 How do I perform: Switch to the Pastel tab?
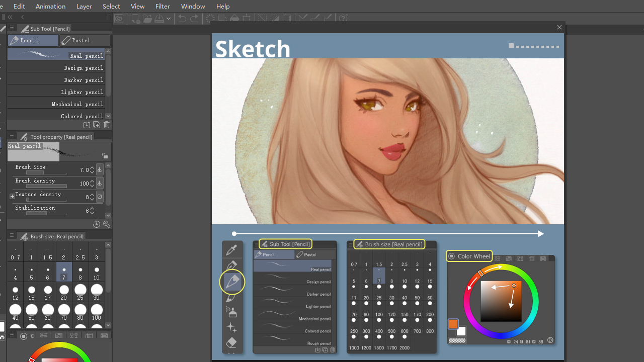tap(85, 40)
